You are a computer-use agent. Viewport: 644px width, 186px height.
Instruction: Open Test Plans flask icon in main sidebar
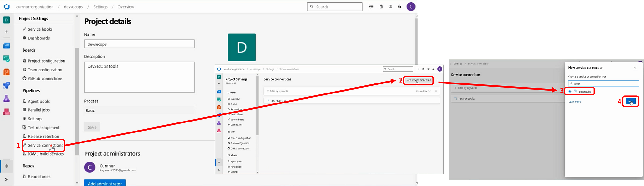[6, 99]
